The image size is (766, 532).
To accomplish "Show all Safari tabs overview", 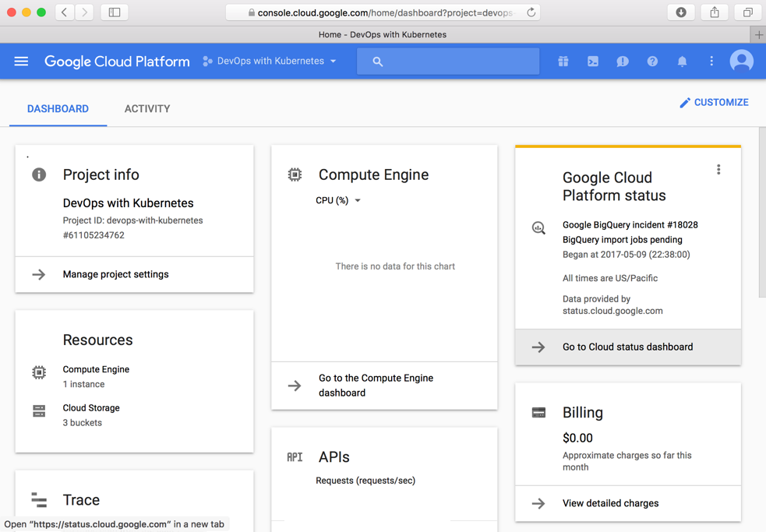I will (748, 12).
